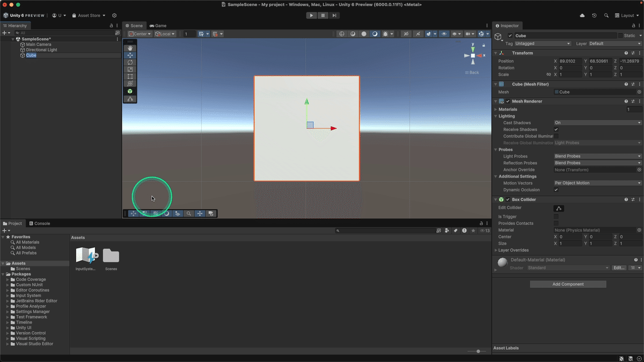Click the Position X input field
644x362 pixels.
click(570, 61)
